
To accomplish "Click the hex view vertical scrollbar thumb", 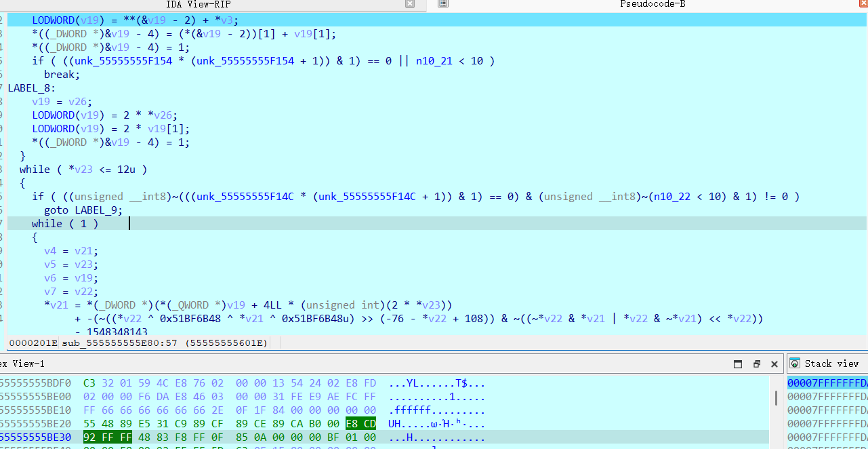I will tap(777, 397).
